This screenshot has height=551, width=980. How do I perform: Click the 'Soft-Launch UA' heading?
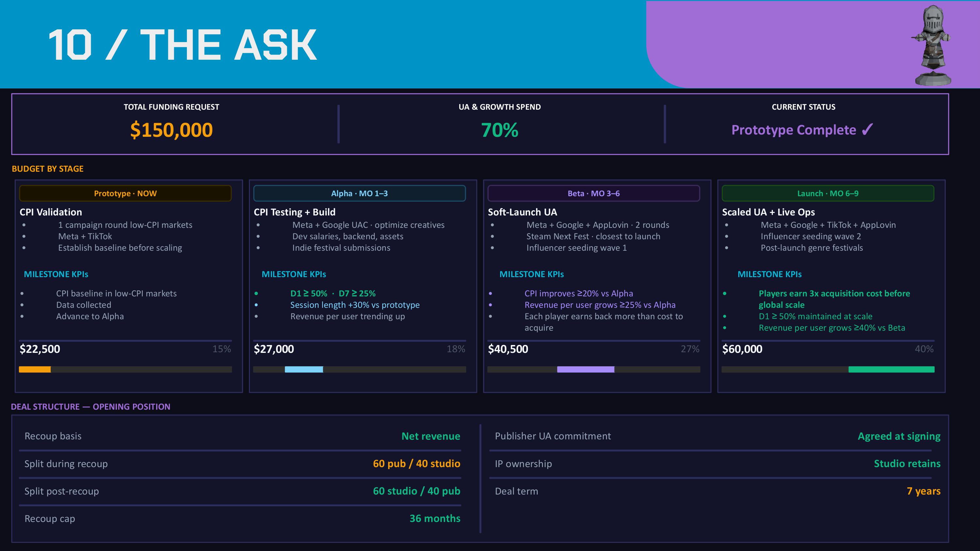pyautogui.click(x=522, y=212)
